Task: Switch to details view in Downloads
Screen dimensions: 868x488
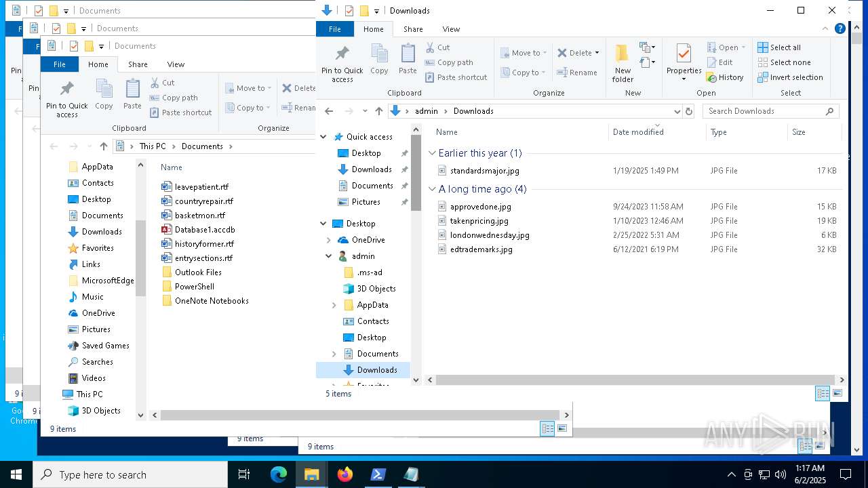Action: click(x=823, y=394)
